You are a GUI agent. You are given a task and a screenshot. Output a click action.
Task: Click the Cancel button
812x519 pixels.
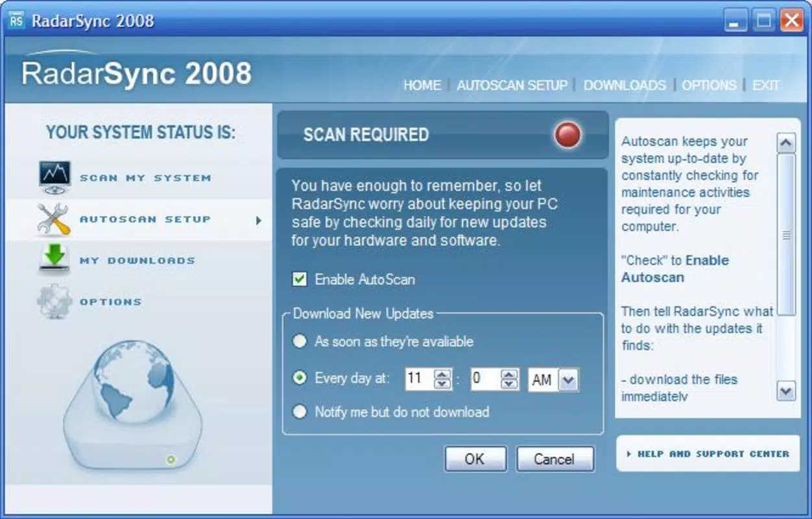click(x=555, y=459)
